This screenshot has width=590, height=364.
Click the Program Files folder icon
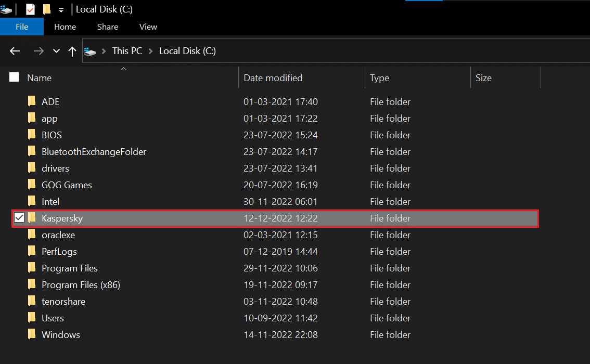pyautogui.click(x=32, y=267)
